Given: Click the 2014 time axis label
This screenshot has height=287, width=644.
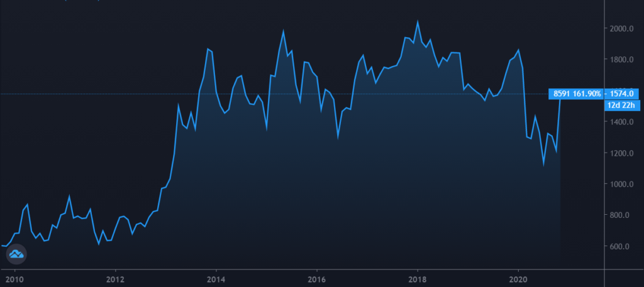Looking at the screenshot, I should [216, 279].
